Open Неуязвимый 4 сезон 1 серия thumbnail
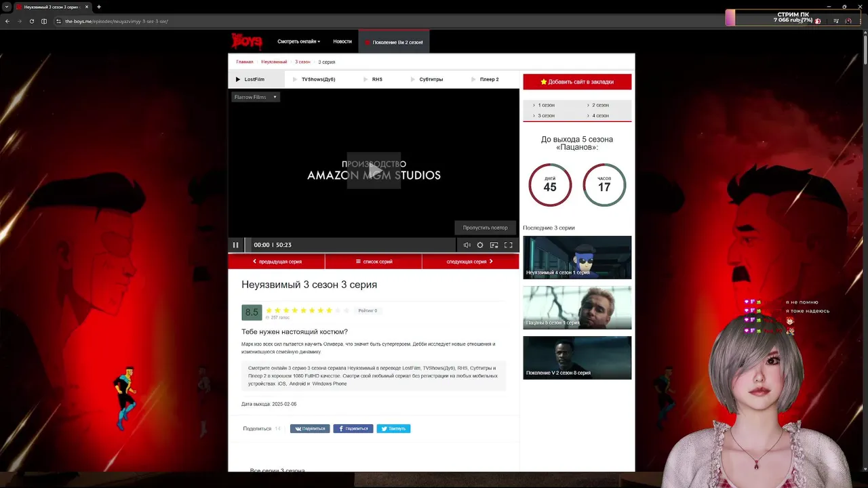The height and width of the screenshot is (488, 868). coord(577,258)
